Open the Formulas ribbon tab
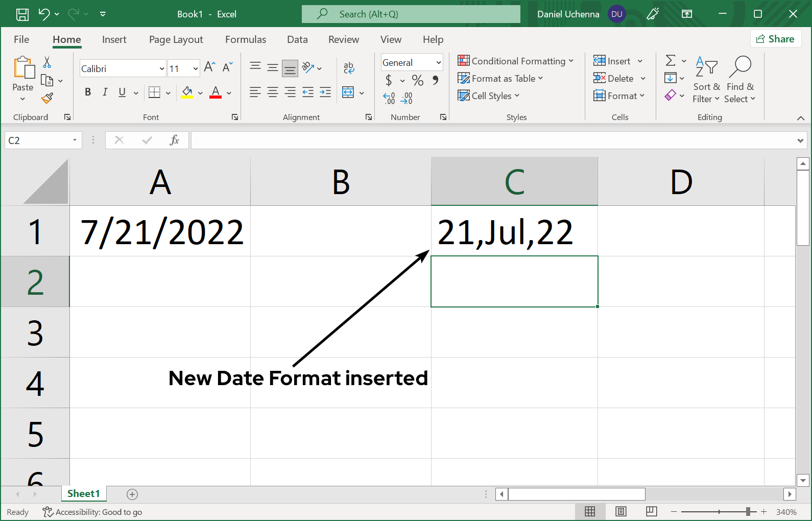Screen dimensions: 812x521 (x=246, y=39)
